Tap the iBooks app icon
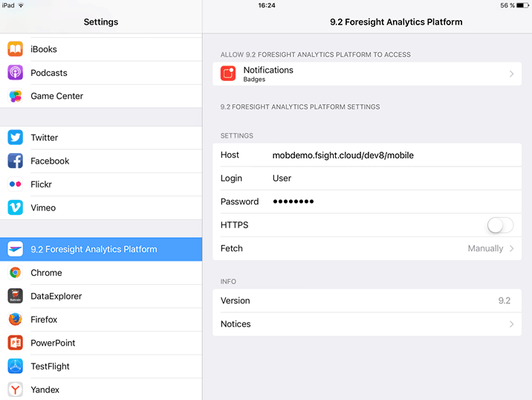The height and width of the screenshot is (400, 532). click(16, 49)
